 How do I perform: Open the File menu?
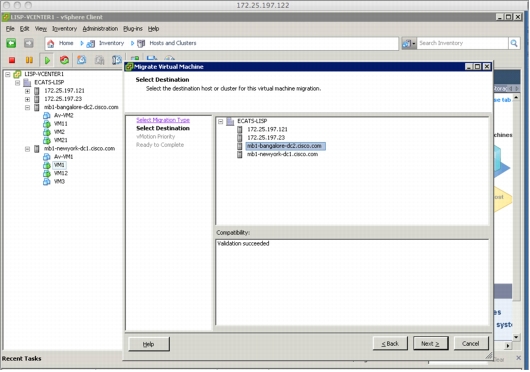pos(10,29)
